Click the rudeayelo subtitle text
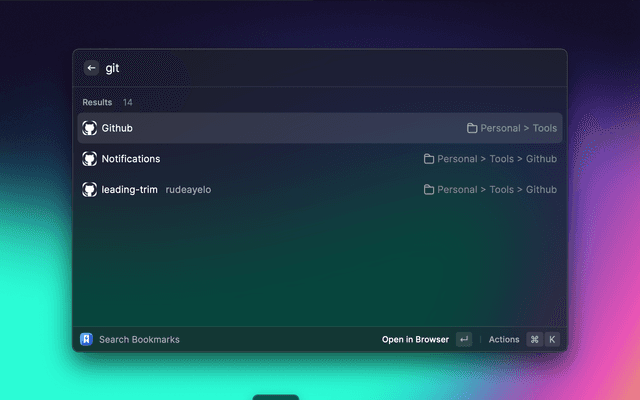Screen dimensions: 640x400 (x=188, y=189)
